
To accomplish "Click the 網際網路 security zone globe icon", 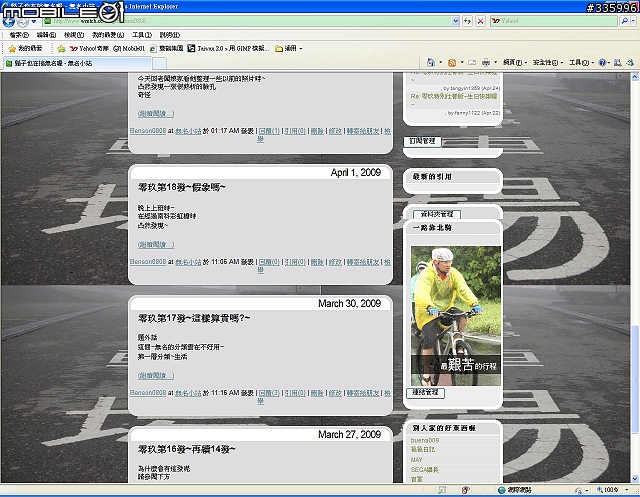I will tap(502, 490).
